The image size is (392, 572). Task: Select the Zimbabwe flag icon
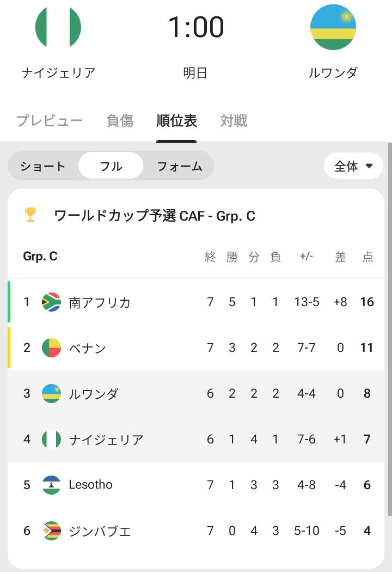pos(51,531)
